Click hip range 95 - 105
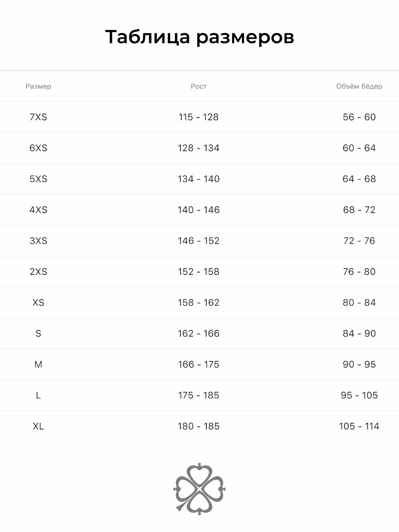The width and height of the screenshot is (399, 532). click(359, 395)
